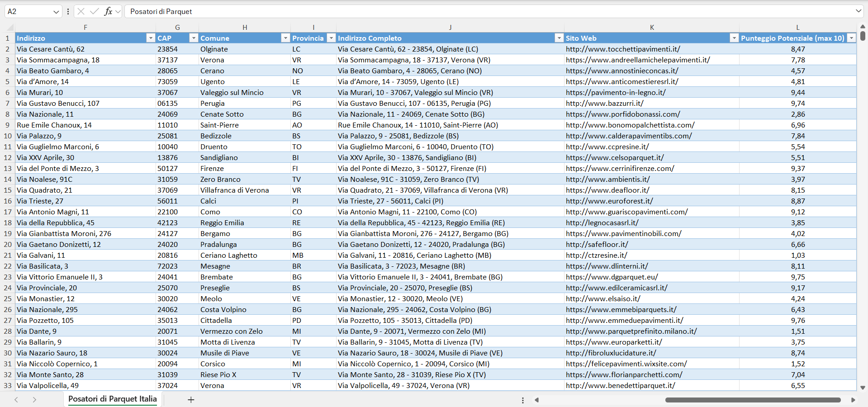Select row 20 header
Viewport: 868px width, 407px height.
[8, 244]
